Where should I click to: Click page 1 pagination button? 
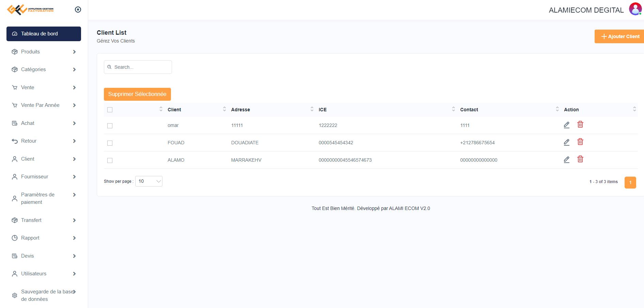click(630, 182)
